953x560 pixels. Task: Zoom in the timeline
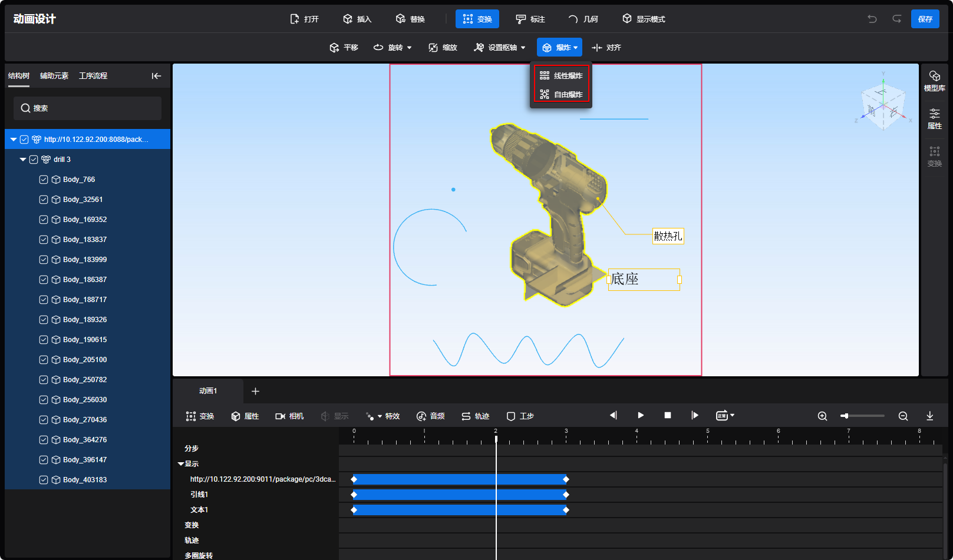point(822,416)
